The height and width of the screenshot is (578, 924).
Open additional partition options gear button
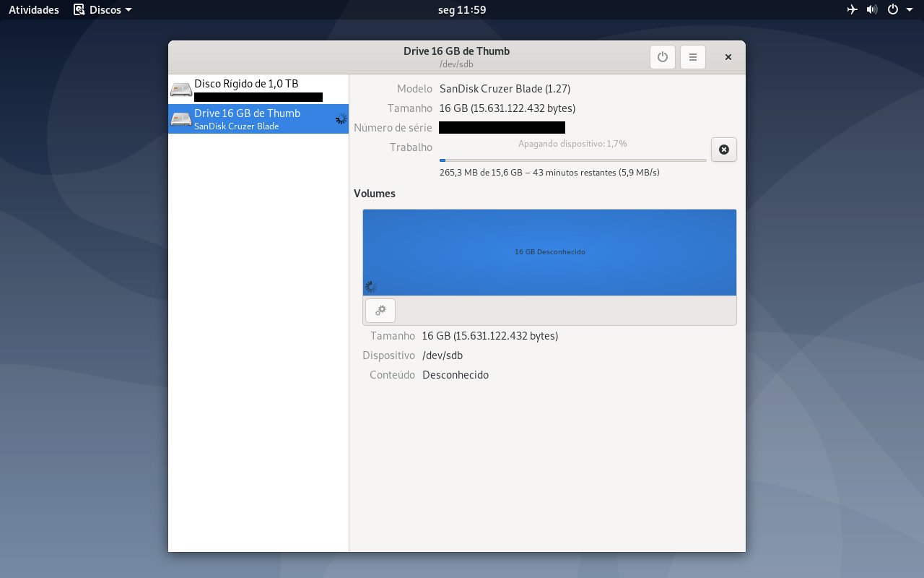(x=380, y=311)
